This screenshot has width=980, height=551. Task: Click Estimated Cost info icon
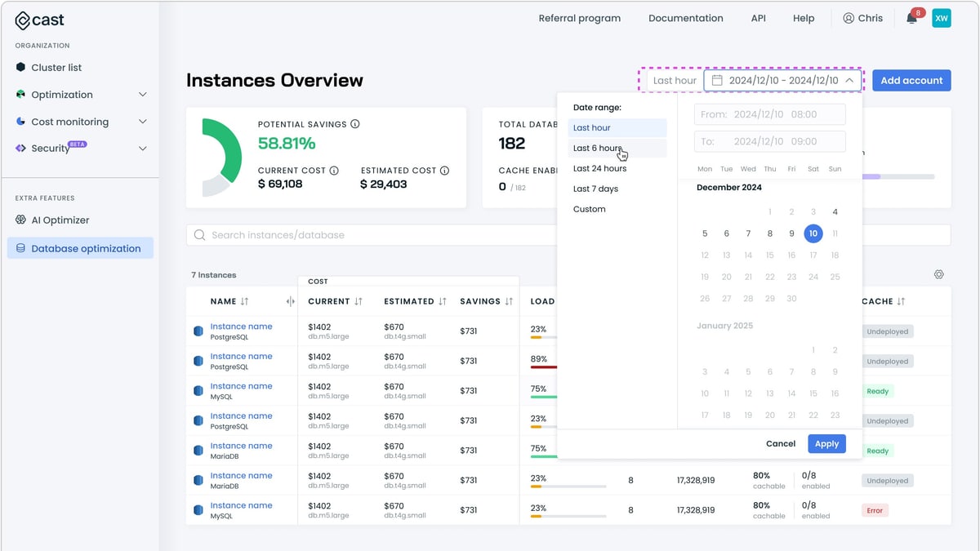(444, 171)
